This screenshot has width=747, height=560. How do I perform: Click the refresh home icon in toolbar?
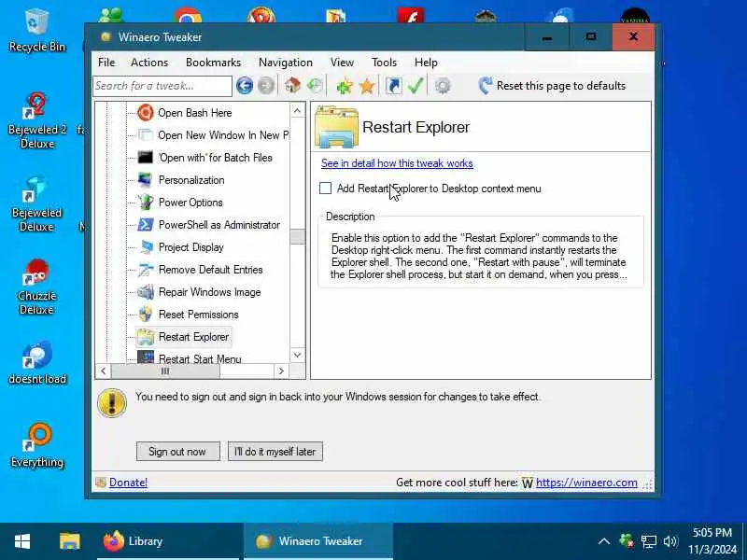315,86
